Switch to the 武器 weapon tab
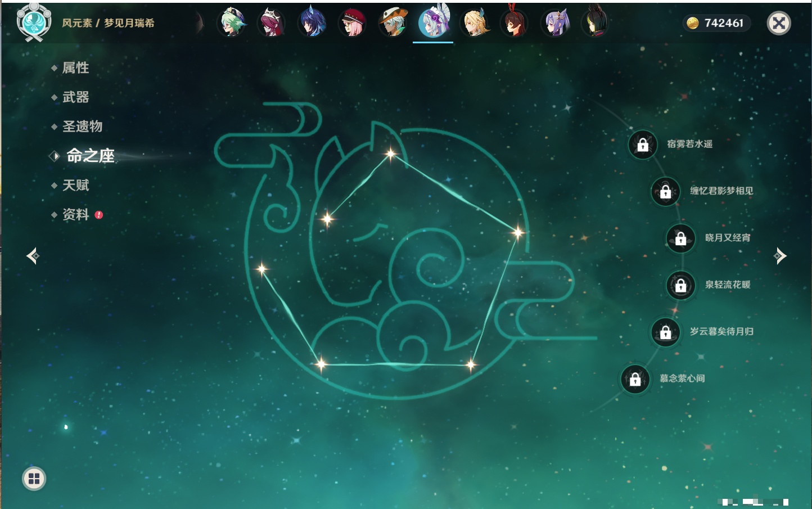812x509 pixels. point(75,97)
